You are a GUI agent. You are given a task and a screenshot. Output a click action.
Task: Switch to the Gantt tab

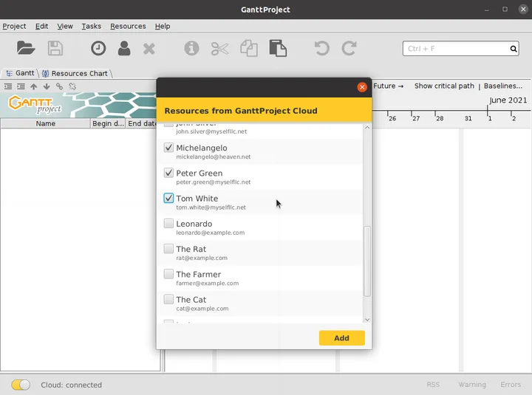[21, 73]
